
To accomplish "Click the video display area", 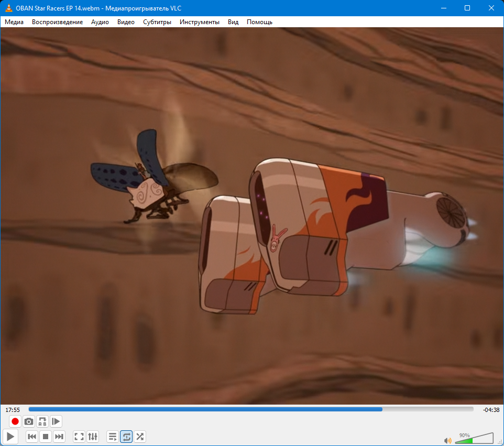I will coord(252,215).
